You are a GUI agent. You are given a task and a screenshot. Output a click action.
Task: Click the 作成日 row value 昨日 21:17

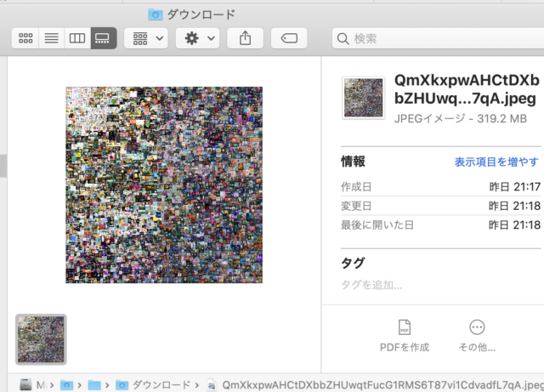point(515,187)
